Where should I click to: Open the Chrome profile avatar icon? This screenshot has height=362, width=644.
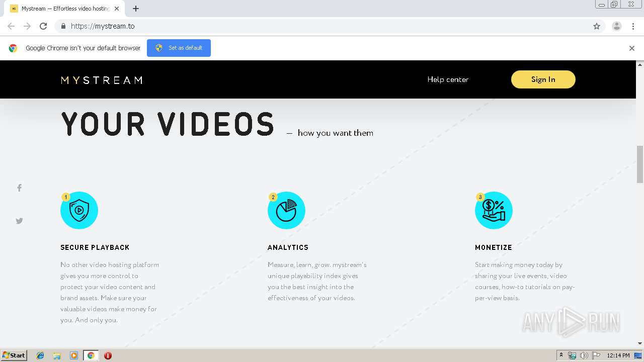pyautogui.click(x=616, y=26)
